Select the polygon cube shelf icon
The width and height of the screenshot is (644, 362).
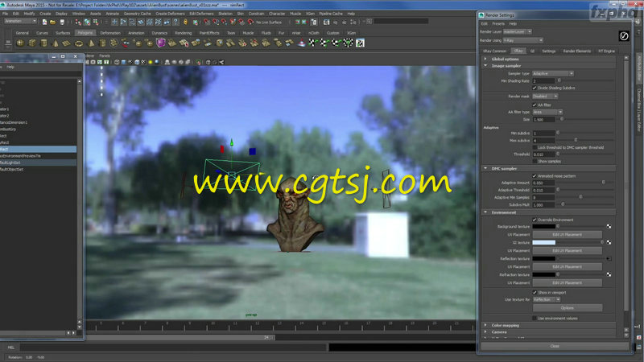[x=32, y=43]
